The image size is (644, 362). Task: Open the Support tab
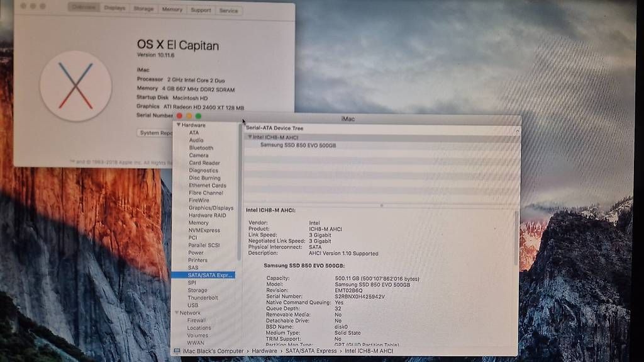pyautogui.click(x=201, y=10)
